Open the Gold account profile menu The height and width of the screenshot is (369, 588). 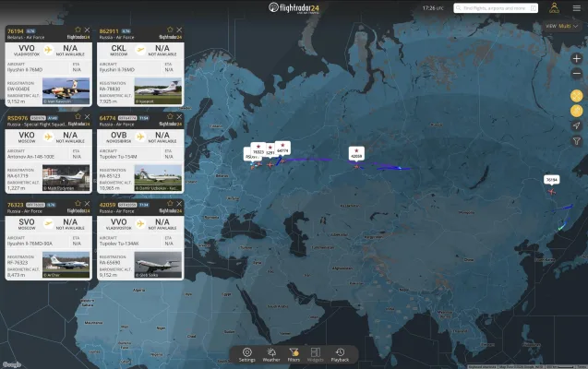[x=554, y=7]
